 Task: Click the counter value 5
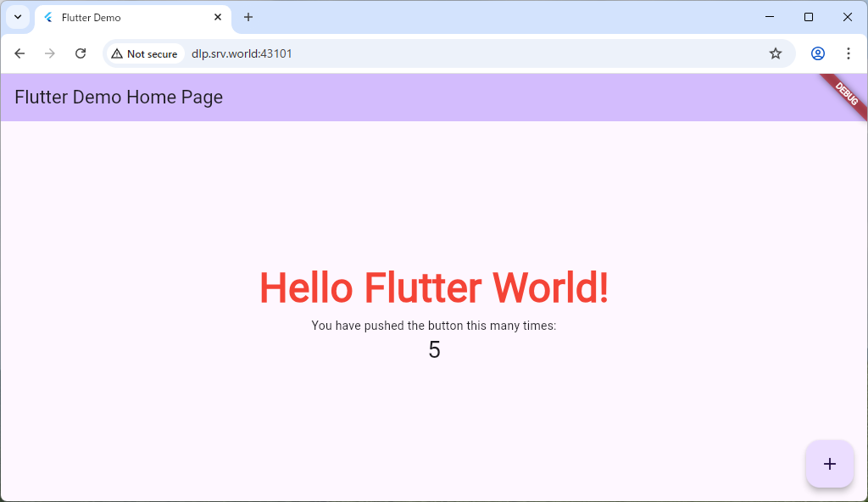tap(434, 350)
